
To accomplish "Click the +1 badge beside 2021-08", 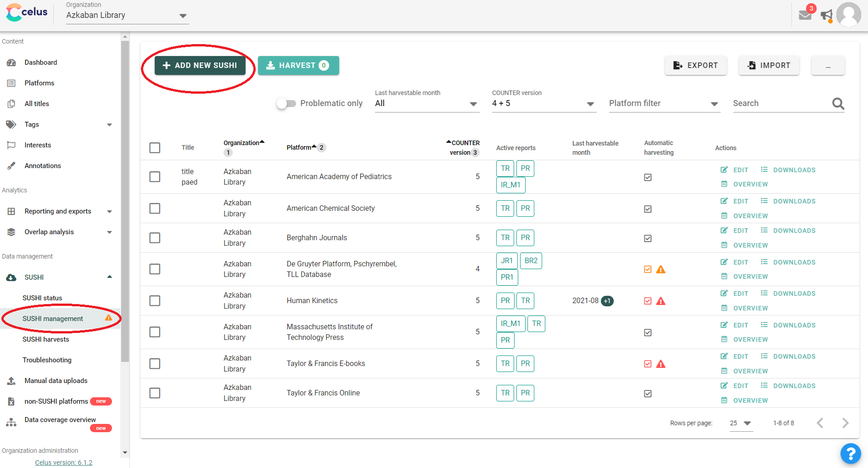I will coord(607,301).
